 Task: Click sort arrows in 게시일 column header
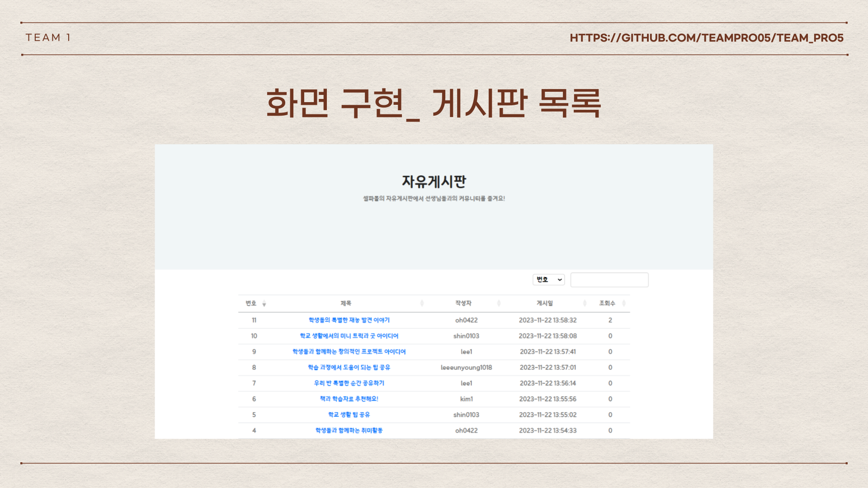coord(585,303)
